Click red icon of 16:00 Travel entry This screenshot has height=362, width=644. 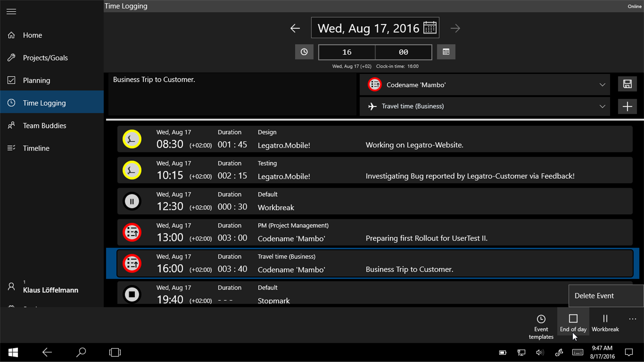point(132,264)
